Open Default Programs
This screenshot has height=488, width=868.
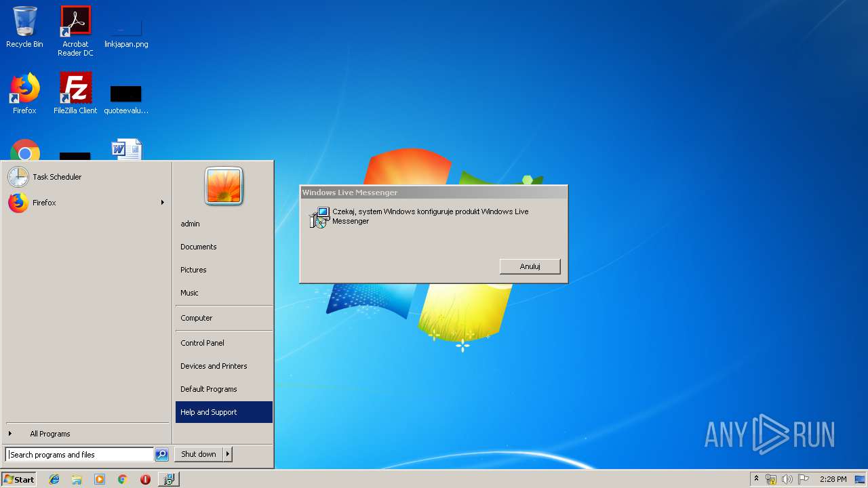click(224, 389)
